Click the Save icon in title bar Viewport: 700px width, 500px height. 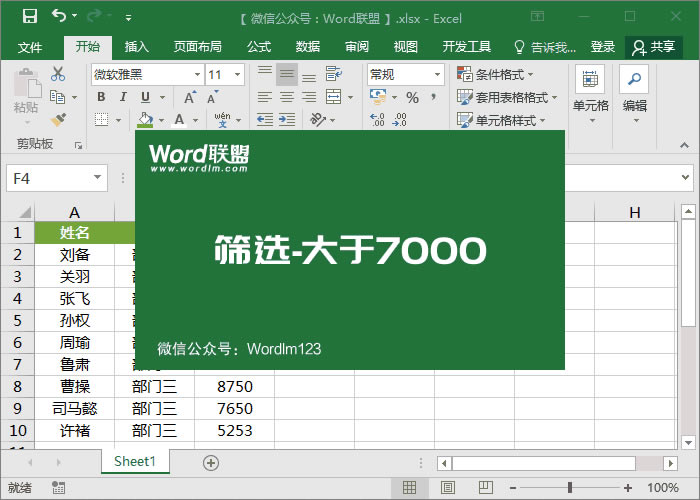[x=29, y=16]
